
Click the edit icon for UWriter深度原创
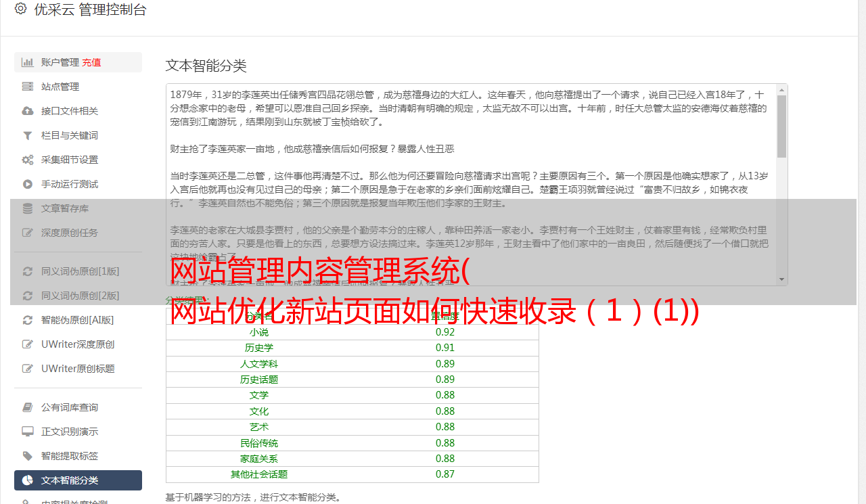tap(27, 344)
